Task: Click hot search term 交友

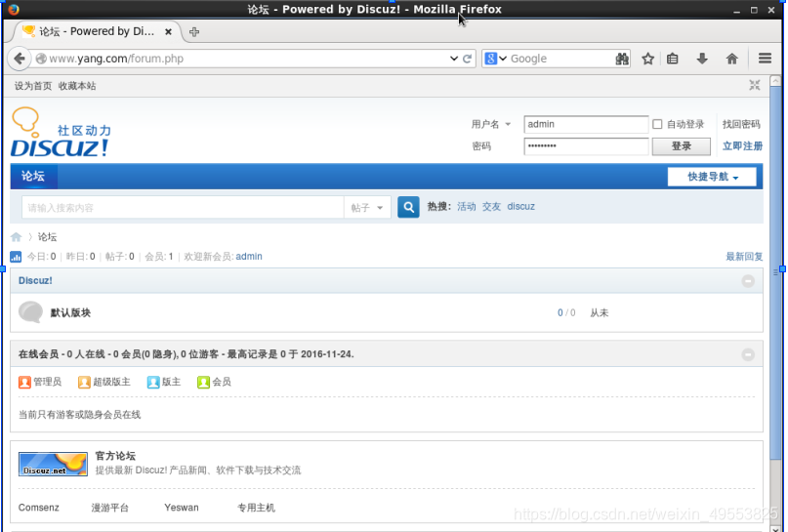Action: 491,207
